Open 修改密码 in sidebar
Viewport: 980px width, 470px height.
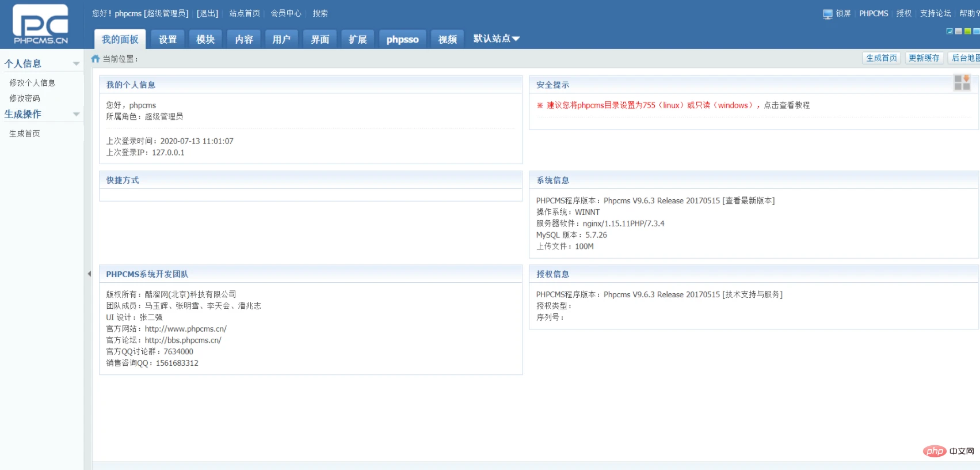[25, 98]
